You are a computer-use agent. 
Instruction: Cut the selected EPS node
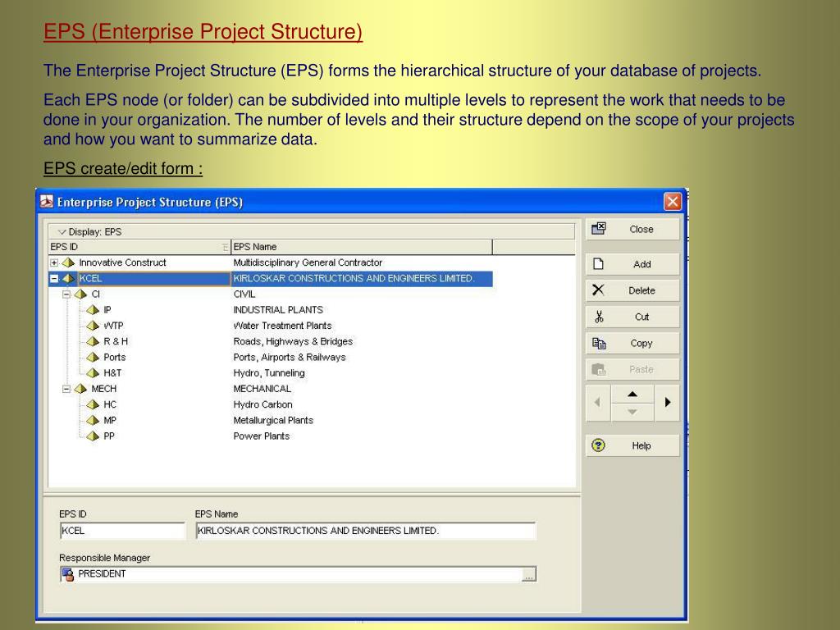click(x=632, y=317)
